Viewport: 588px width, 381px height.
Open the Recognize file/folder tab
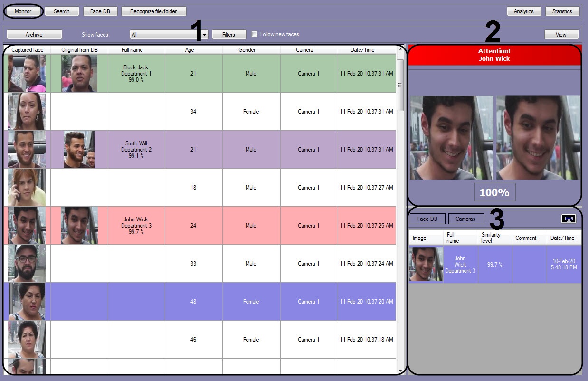coord(154,11)
